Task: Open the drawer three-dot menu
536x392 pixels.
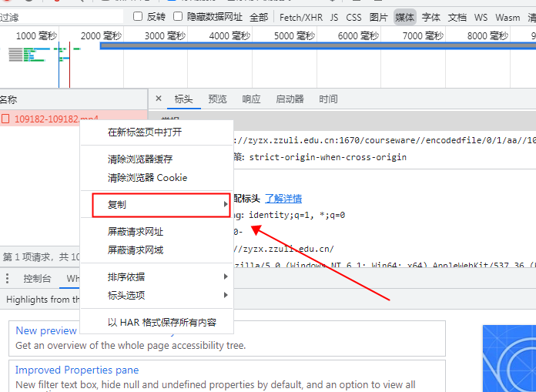Action: (8, 279)
